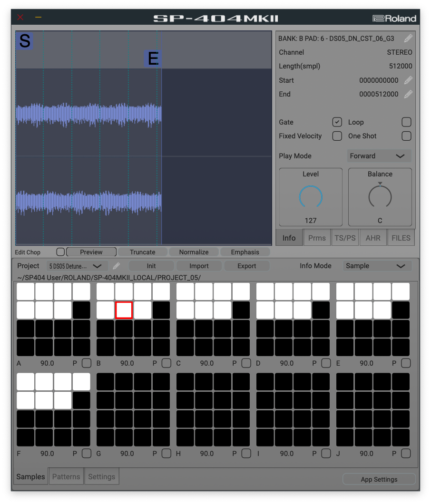Edit the Start value with its pencil icon
The width and height of the screenshot is (431, 504).
click(x=408, y=80)
